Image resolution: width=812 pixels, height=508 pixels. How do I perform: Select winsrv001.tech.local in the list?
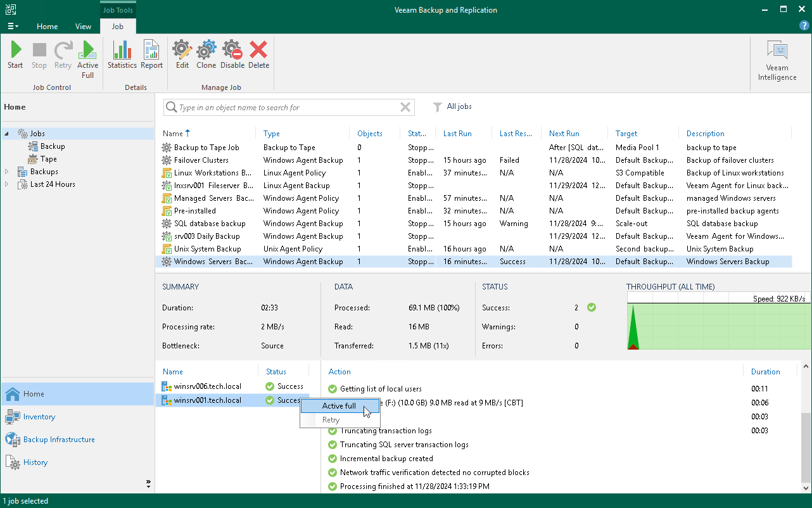[x=232, y=400]
